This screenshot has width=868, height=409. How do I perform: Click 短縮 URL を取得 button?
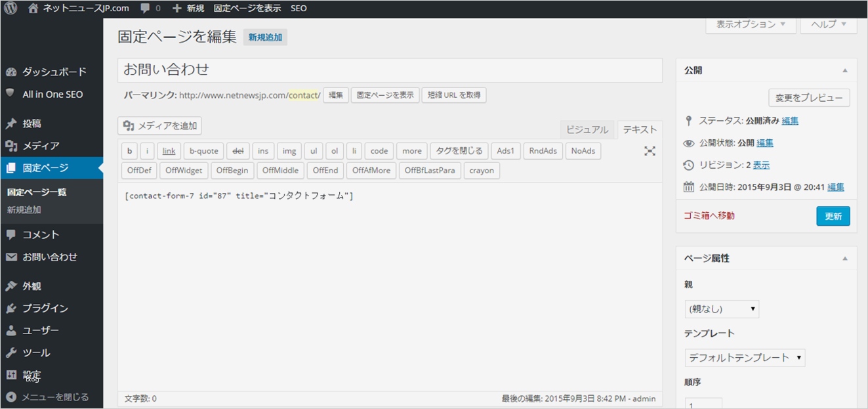click(x=454, y=95)
